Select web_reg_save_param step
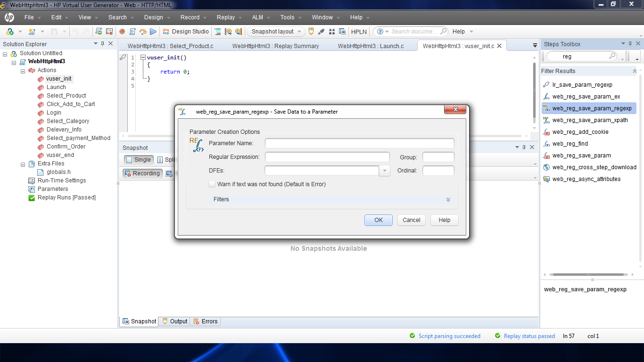 pyautogui.click(x=581, y=156)
